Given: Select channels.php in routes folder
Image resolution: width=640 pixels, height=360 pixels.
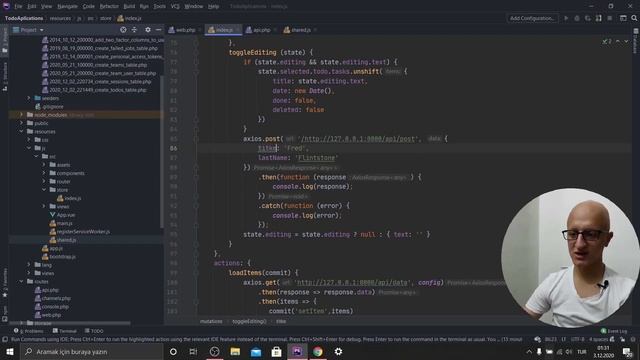Looking at the screenshot, I should tap(53, 298).
